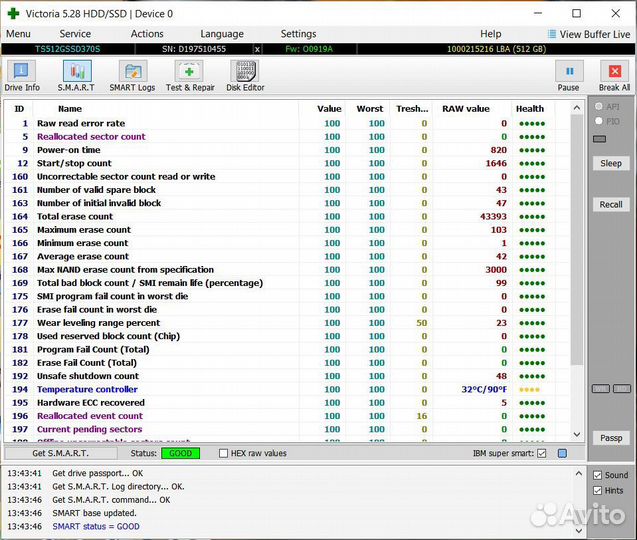
Task: Click the scroll down arrow of SMART table
Action: coord(576,434)
